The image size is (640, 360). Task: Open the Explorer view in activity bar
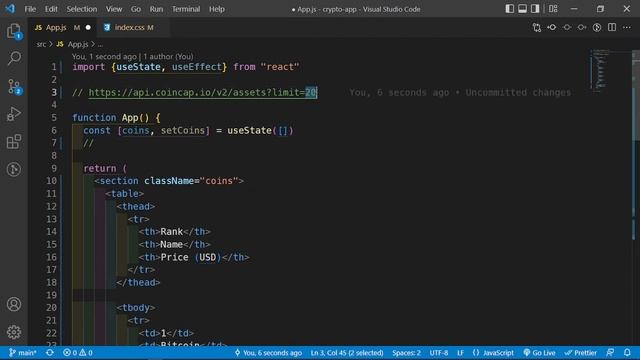pyautogui.click(x=14, y=31)
